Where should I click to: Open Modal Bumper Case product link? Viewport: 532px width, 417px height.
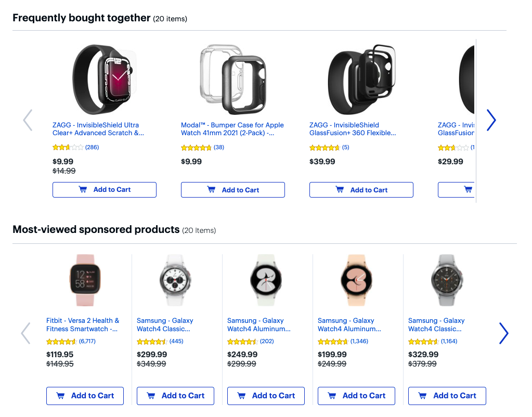232,129
